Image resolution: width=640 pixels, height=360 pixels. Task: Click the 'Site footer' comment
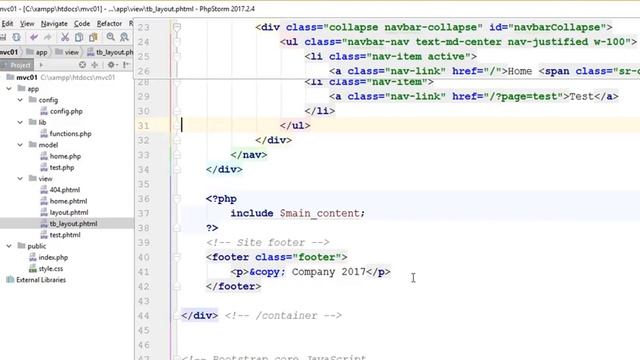(267, 242)
